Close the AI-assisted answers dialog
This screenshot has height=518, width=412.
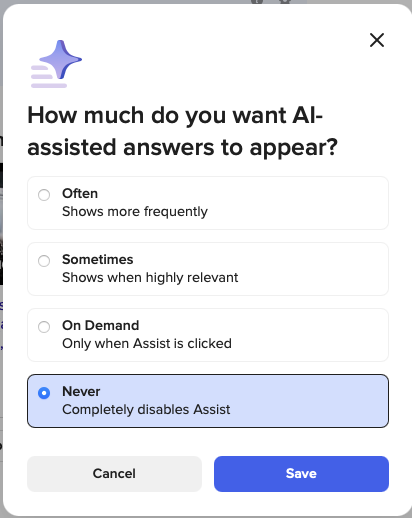377,40
